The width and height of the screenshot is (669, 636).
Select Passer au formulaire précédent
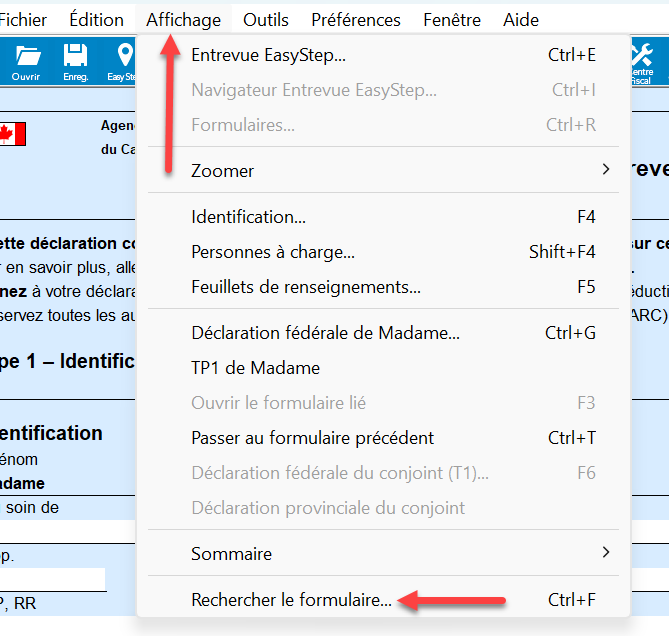(312, 438)
